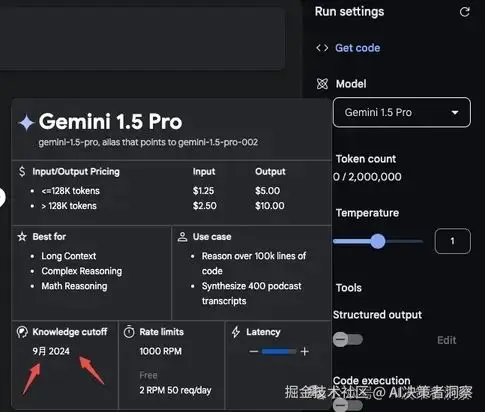Click the Gemini 1.5 Pro card title
This screenshot has width=485, height=412.
pyautogui.click(x=110, y=121)
